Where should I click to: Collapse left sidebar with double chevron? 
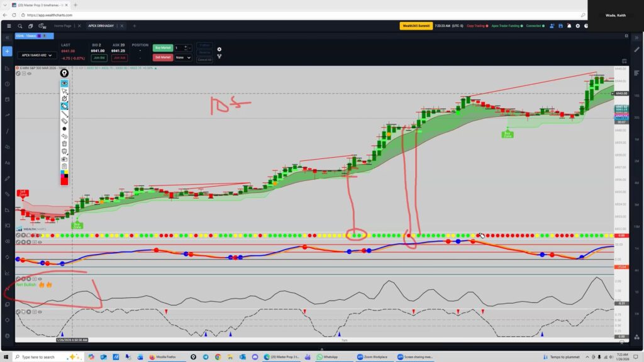click(7, 37)
